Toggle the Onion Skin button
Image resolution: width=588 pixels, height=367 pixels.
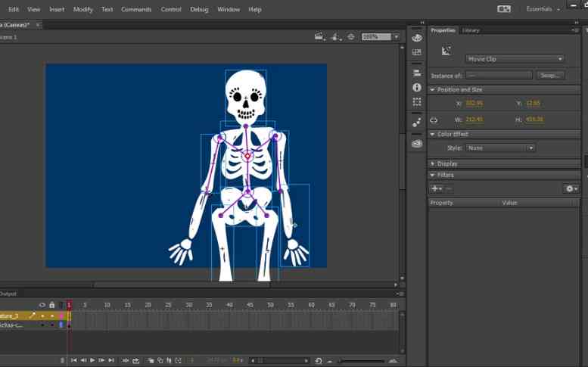tap(151, 361)
